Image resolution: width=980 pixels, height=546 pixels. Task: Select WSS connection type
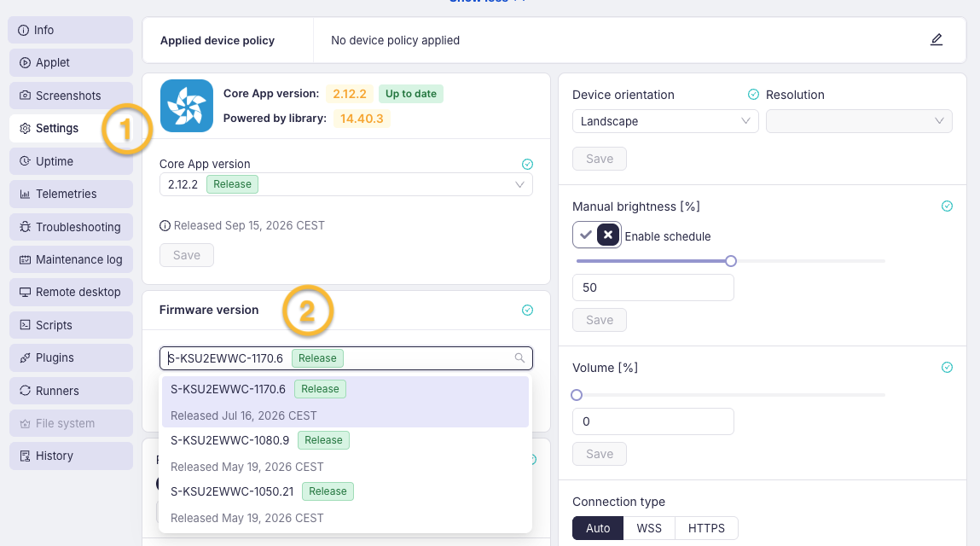(649, 528)
